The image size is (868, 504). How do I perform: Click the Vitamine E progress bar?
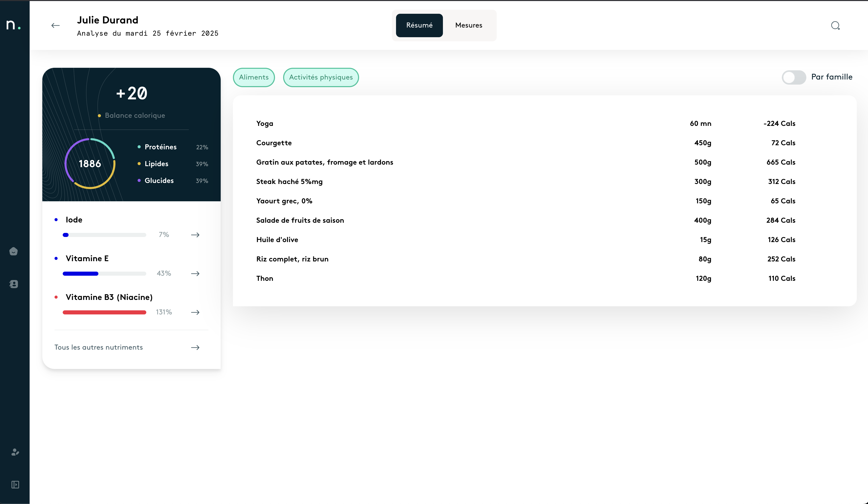click(104, 274)
